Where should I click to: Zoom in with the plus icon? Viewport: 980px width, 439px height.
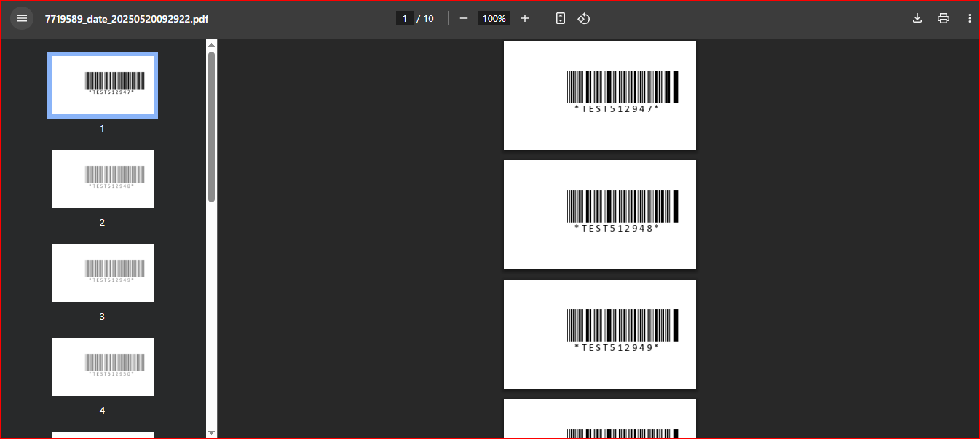[x=525, y=18]
